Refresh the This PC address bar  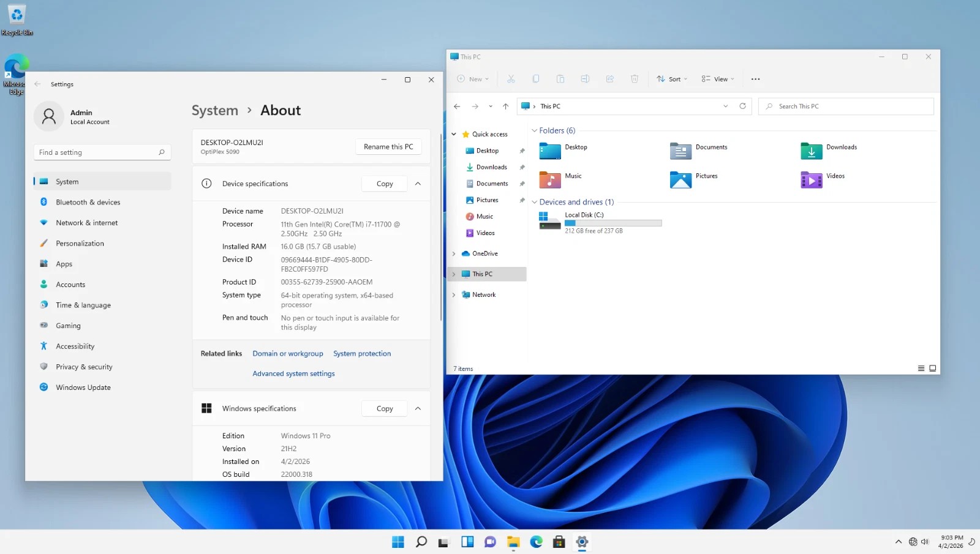tap(742, 106)
